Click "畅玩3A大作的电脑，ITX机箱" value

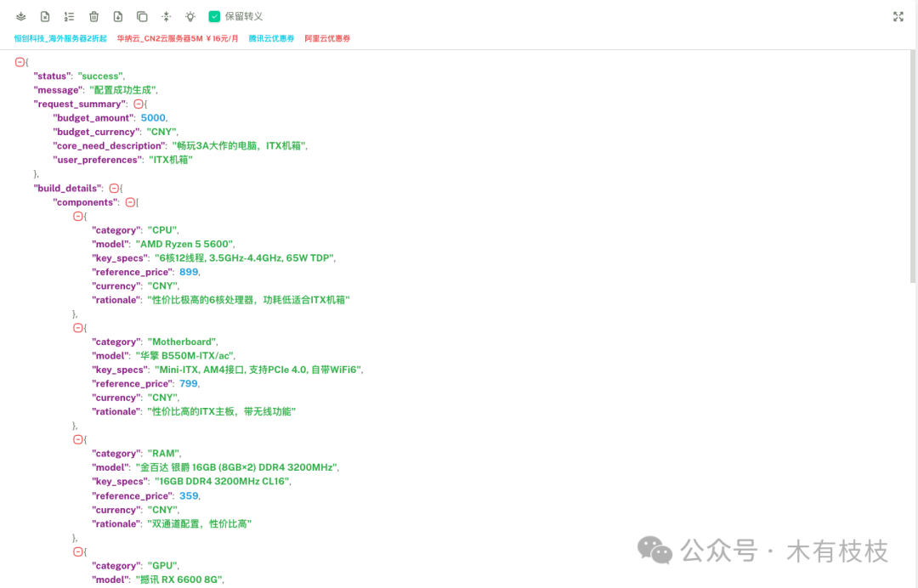[239, 146]
